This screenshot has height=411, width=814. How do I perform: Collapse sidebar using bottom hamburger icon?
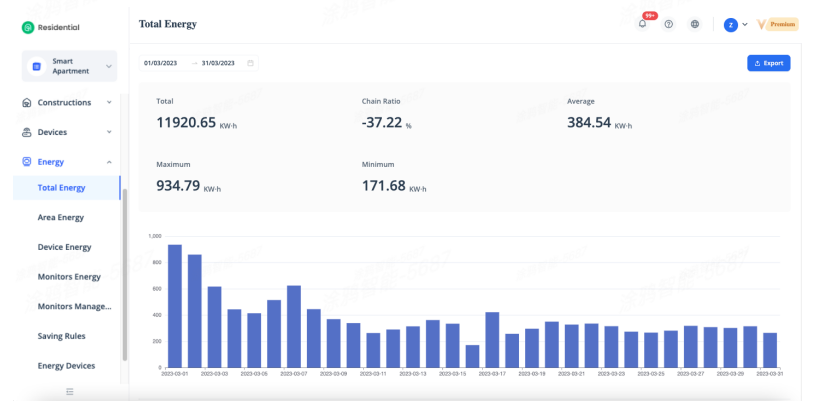69,391
